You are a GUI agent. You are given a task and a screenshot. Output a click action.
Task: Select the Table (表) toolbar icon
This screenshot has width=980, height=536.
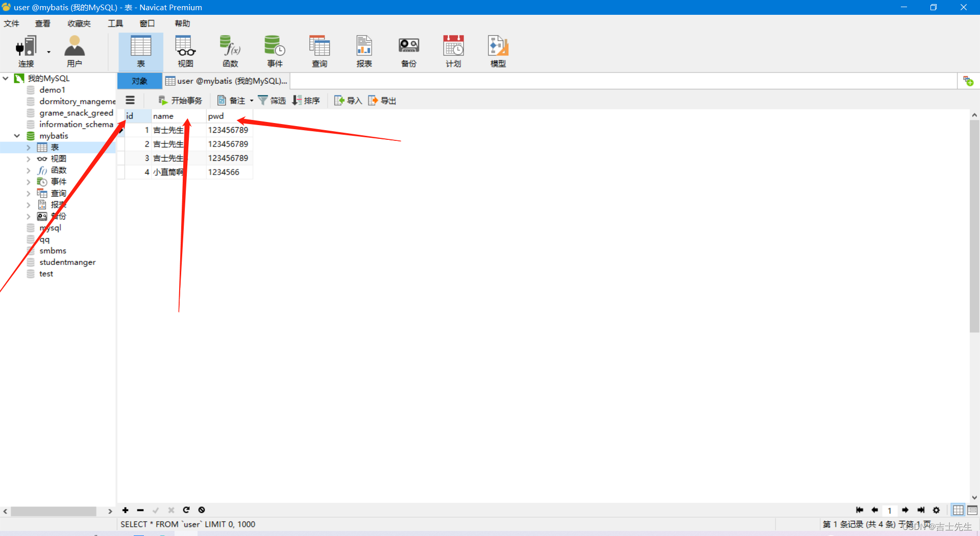141,51
